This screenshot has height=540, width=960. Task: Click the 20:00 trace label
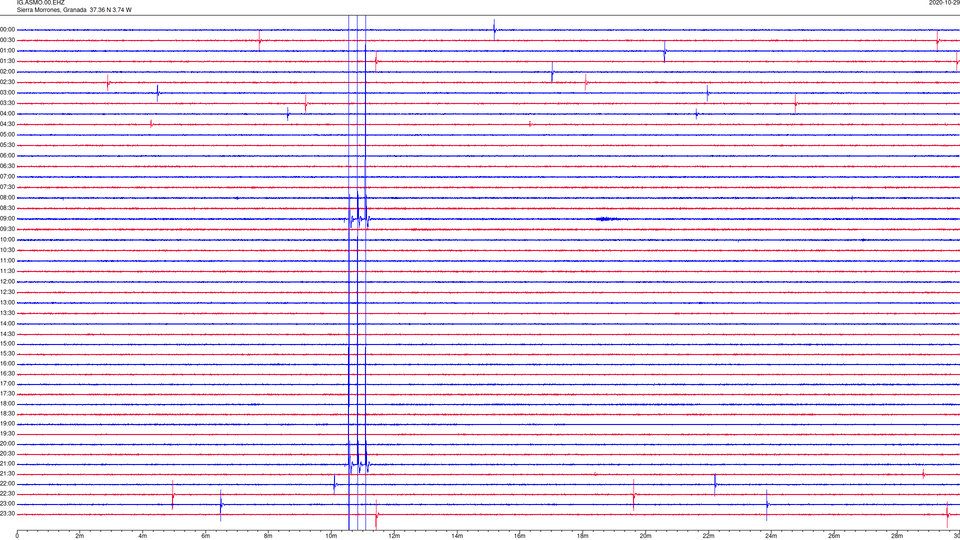[x=7, y=444]
